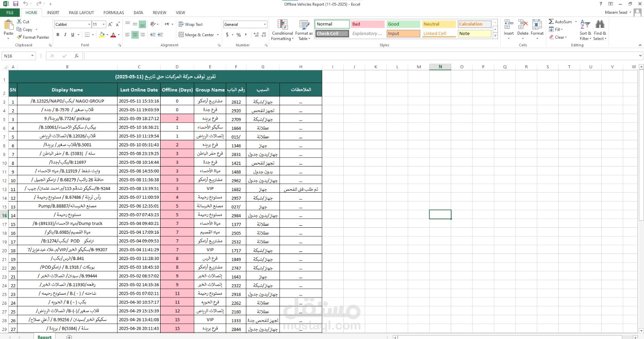
Task: Save the workbook from the Quick Access toolbar
Action: [16, 4]
